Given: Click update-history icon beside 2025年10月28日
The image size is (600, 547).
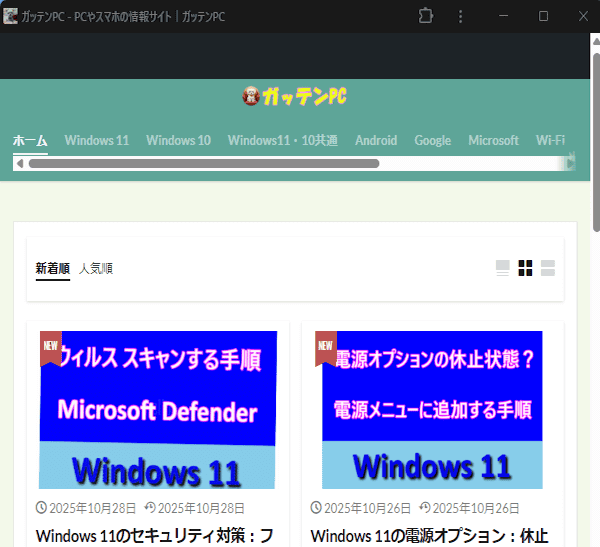Looking at the screenshot, I should coord(150,508).
